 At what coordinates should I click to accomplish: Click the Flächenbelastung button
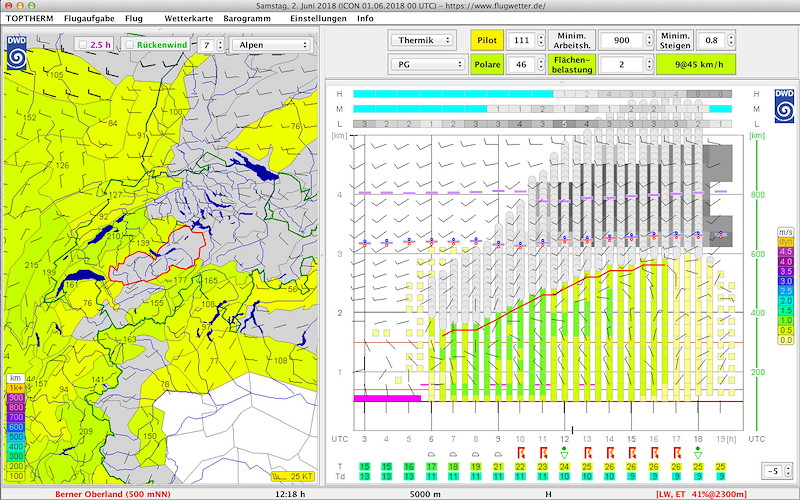[572, 64]
